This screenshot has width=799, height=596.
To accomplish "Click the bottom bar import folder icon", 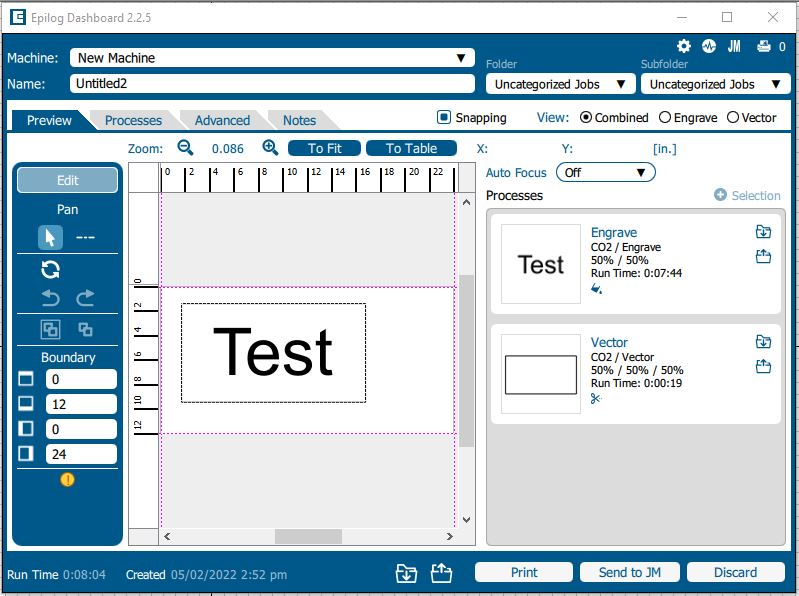I will tap(406, 574).
